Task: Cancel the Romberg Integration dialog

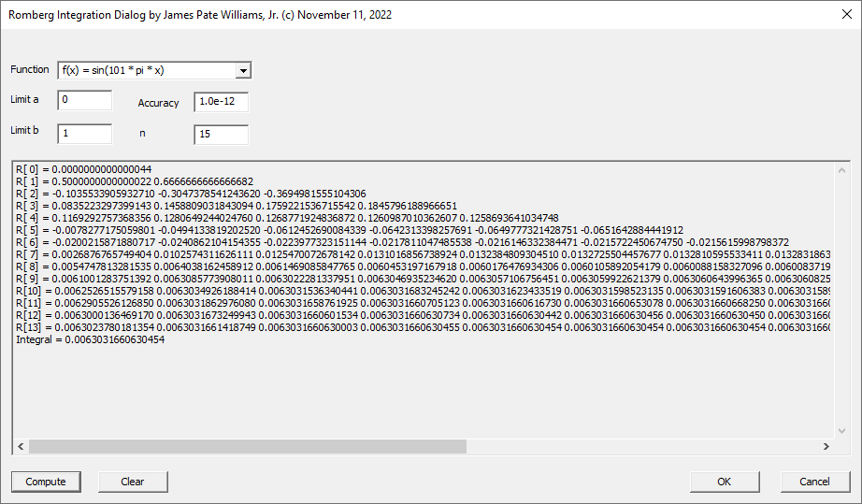Action: click(x=814, y=482)
